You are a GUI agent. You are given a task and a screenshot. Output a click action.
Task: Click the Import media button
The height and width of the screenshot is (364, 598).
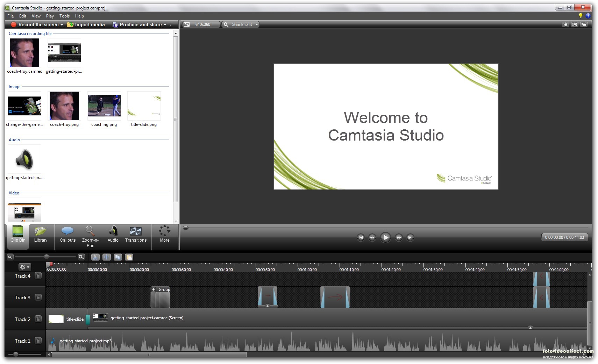(x=86, y=24)
